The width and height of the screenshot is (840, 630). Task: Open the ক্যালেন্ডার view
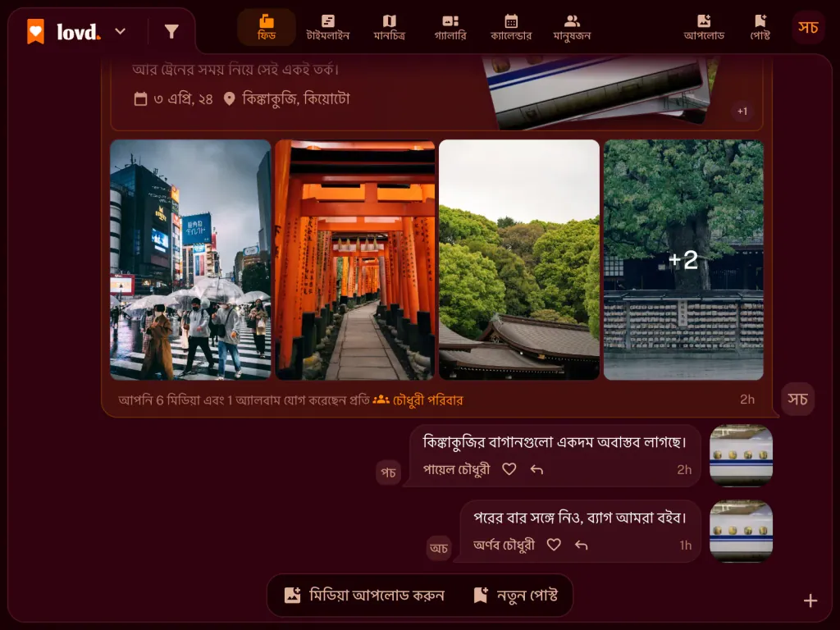pos(511,28)
